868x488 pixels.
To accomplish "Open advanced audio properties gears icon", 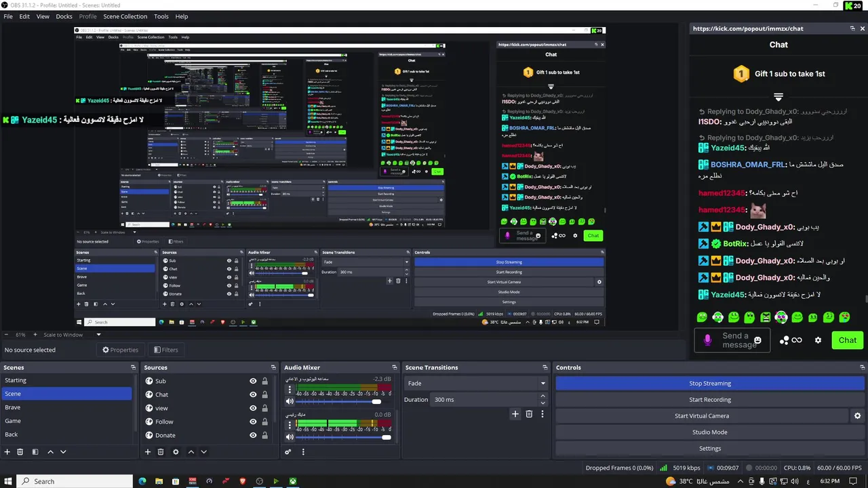I will click(288, 452).
